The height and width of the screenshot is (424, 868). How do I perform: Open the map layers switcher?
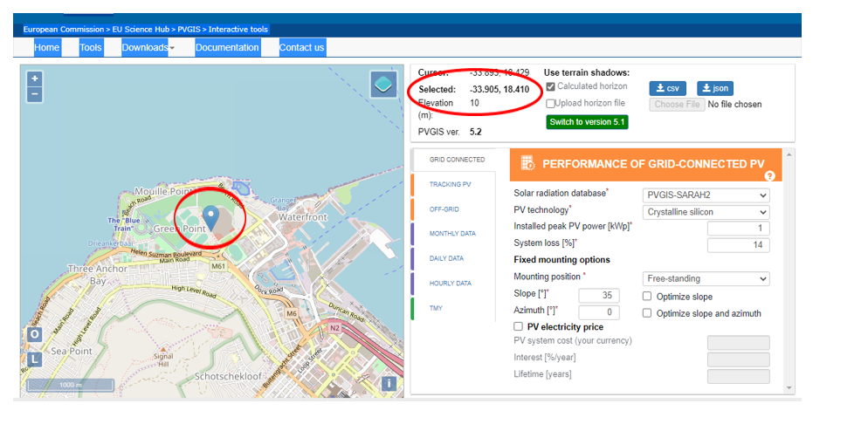pos(383,85)
